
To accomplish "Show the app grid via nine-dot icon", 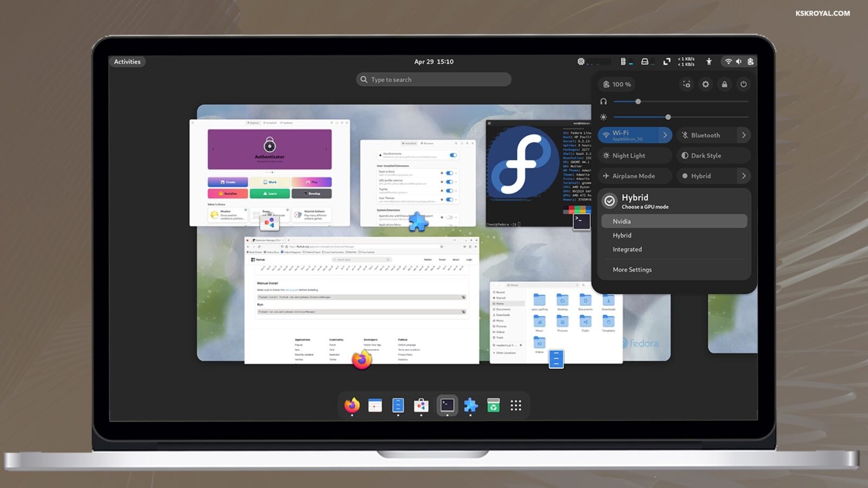I will (516, 405).
